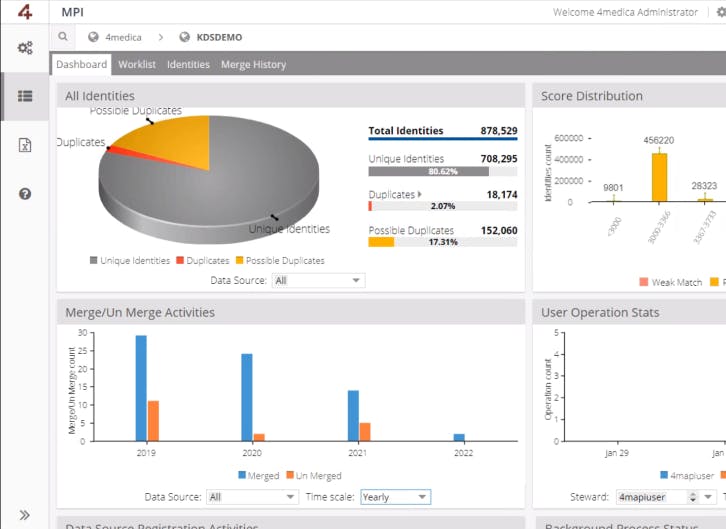
Task: Click the globe icon next to KDSDEMO
Action: (184, 37)
